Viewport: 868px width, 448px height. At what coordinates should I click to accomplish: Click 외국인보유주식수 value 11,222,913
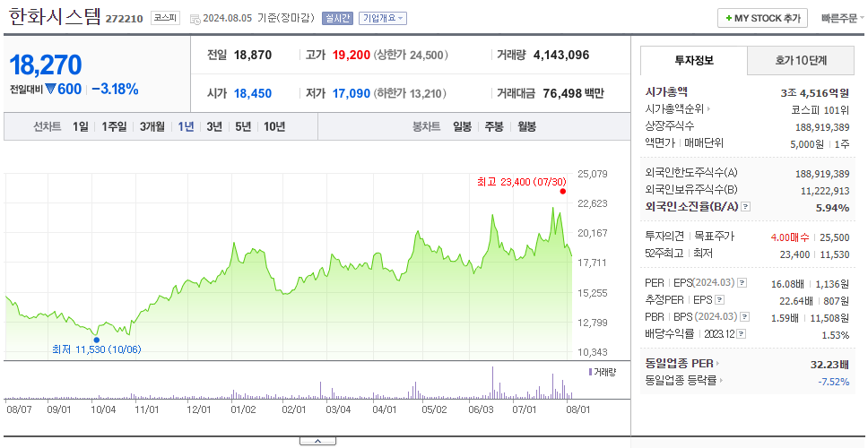(x=825, y=191)
